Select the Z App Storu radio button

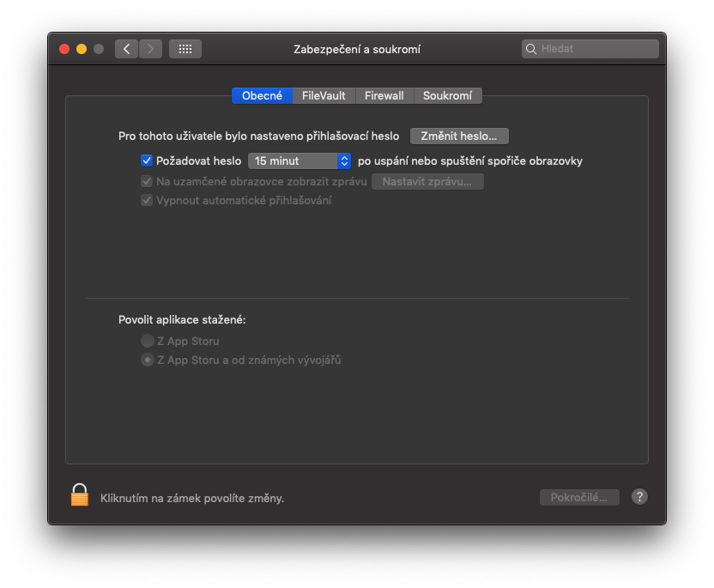[147, 341]
